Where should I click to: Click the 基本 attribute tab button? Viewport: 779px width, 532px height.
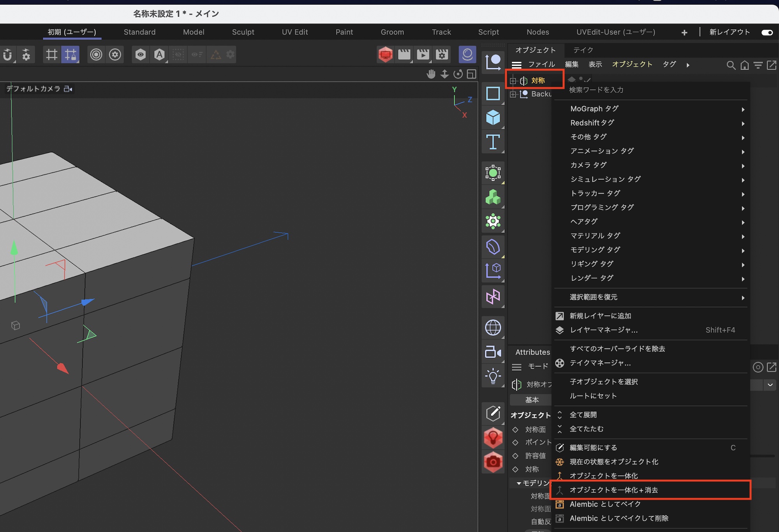[532, 400]
